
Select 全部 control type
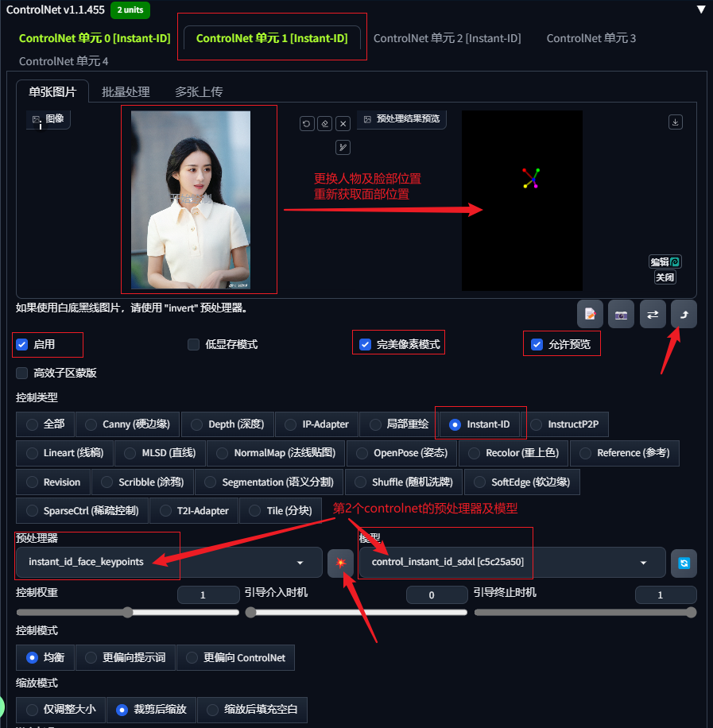pos(45,424)
